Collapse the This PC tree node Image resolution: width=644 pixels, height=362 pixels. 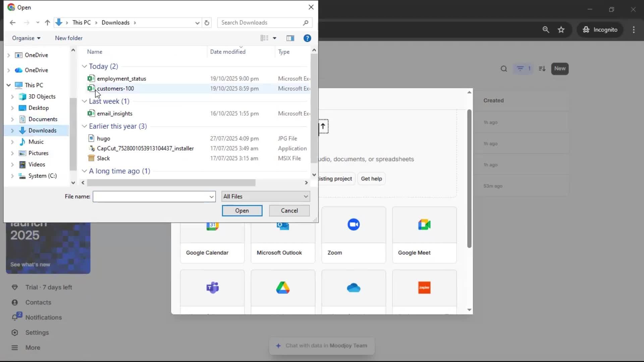pyautogui.click(x=8, y=85)
